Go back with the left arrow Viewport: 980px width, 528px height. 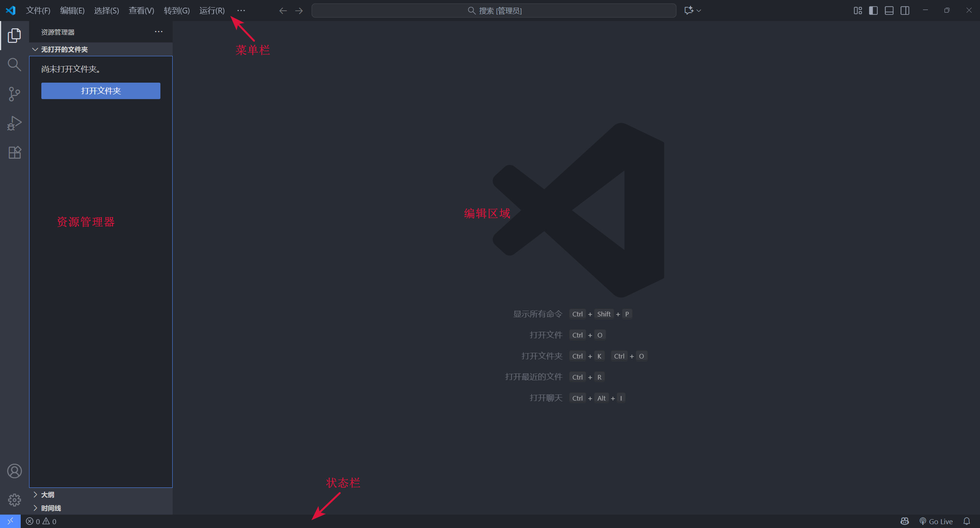[283, 11]
